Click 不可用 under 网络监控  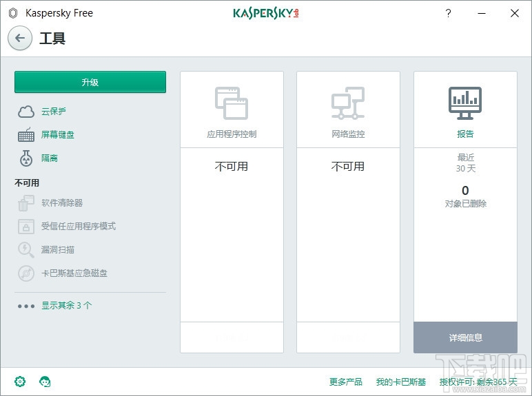click(x=348, y=167)
